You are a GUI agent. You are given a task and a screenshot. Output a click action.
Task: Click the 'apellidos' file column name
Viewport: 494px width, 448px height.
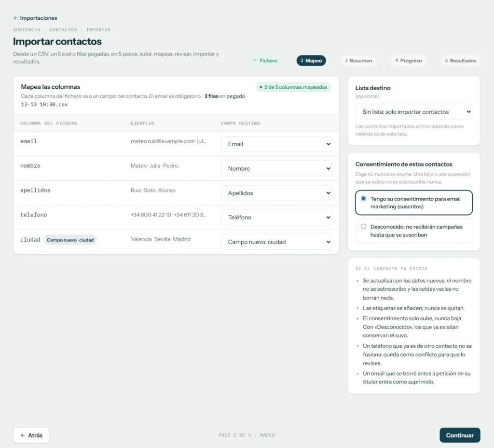pos(35,190)
